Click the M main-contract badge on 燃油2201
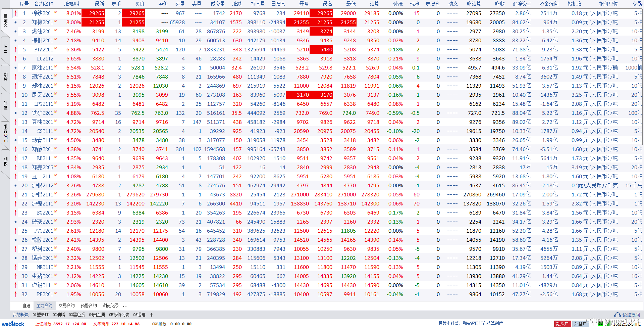Viewport: 644px width, 328px height. point(56,30)
